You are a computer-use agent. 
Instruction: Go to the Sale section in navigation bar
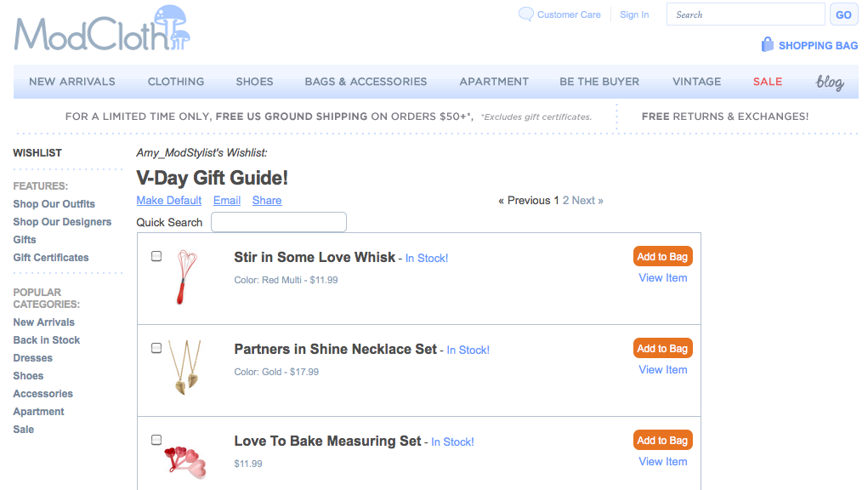pyautogui.click(x=767, y=82)
